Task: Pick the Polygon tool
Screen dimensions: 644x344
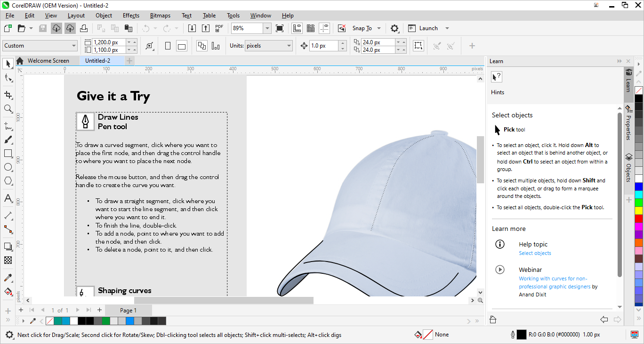Action: [x=8, y=181]
